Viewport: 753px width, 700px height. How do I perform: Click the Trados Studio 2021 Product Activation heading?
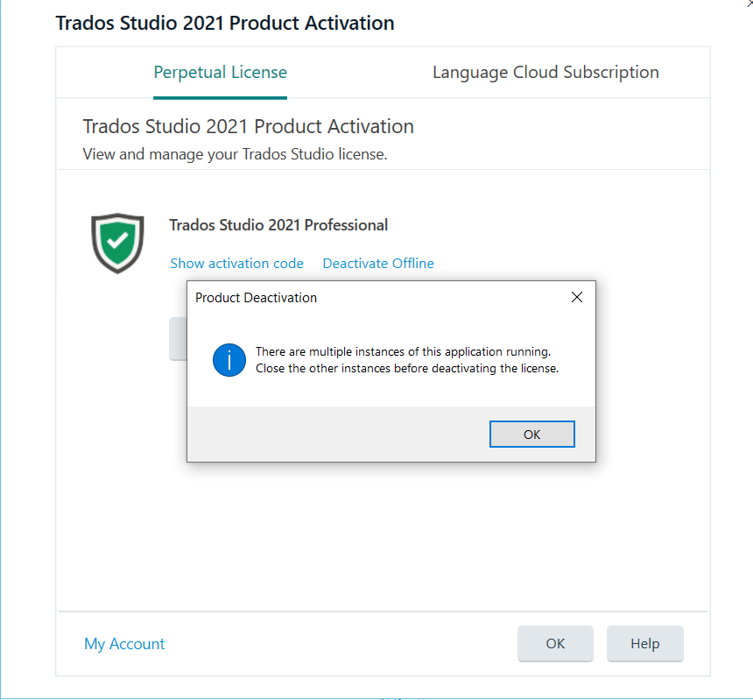tap(225, 23)
